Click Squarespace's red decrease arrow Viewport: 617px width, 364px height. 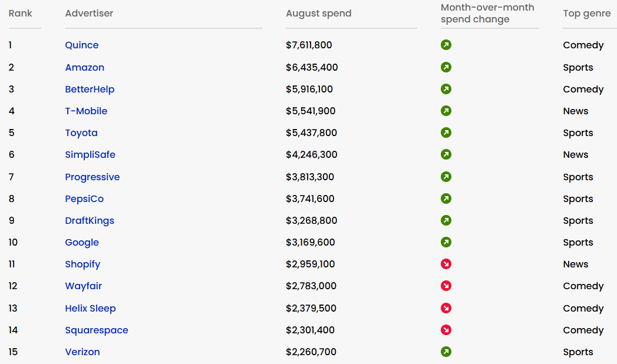446,330
